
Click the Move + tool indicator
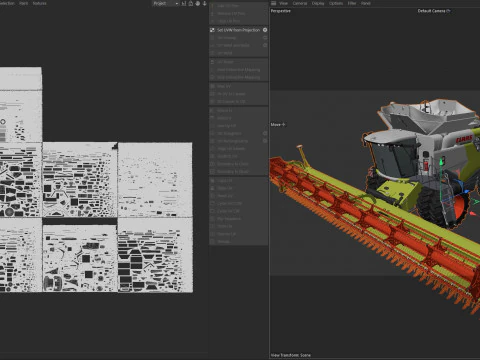click(278, 125)
